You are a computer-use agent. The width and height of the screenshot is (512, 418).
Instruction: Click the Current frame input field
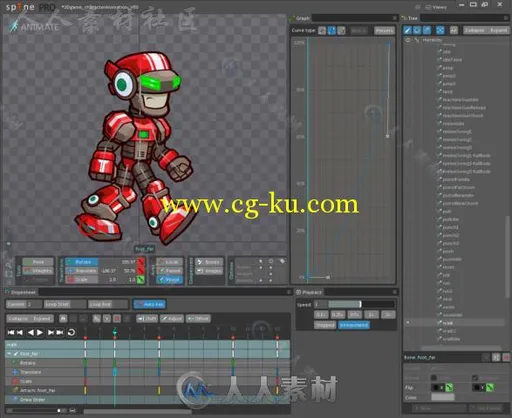tap(24, 304)
